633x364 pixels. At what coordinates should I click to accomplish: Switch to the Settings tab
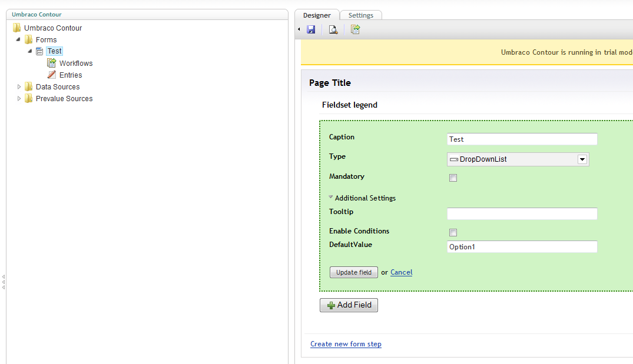[360, 15]
